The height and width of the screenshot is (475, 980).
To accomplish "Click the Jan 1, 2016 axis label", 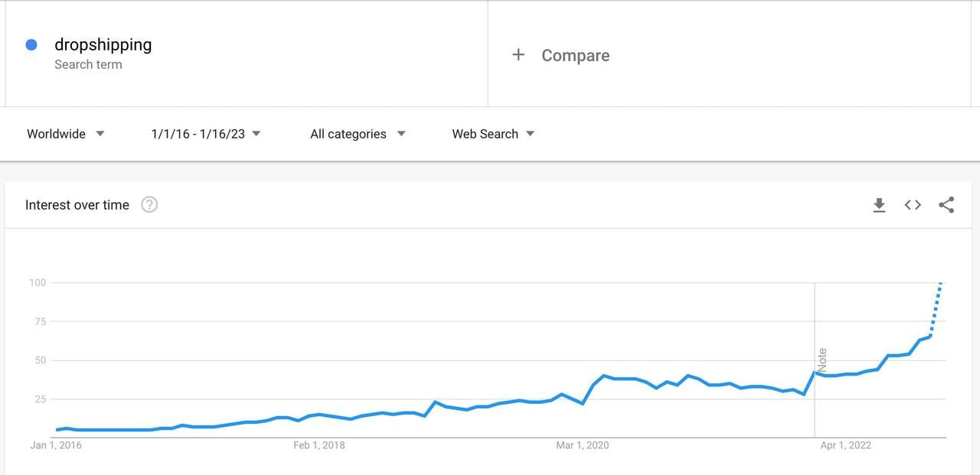I will [x=56, y=445].
